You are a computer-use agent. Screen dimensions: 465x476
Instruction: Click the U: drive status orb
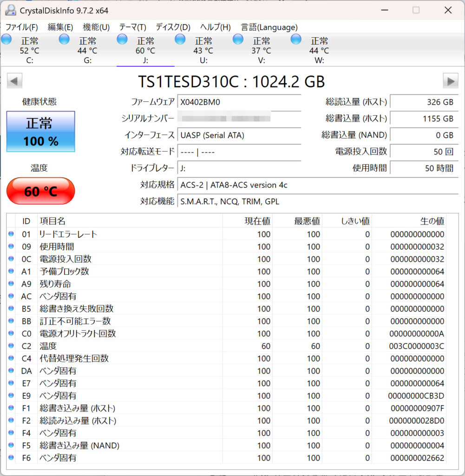[x=180, y=40]
